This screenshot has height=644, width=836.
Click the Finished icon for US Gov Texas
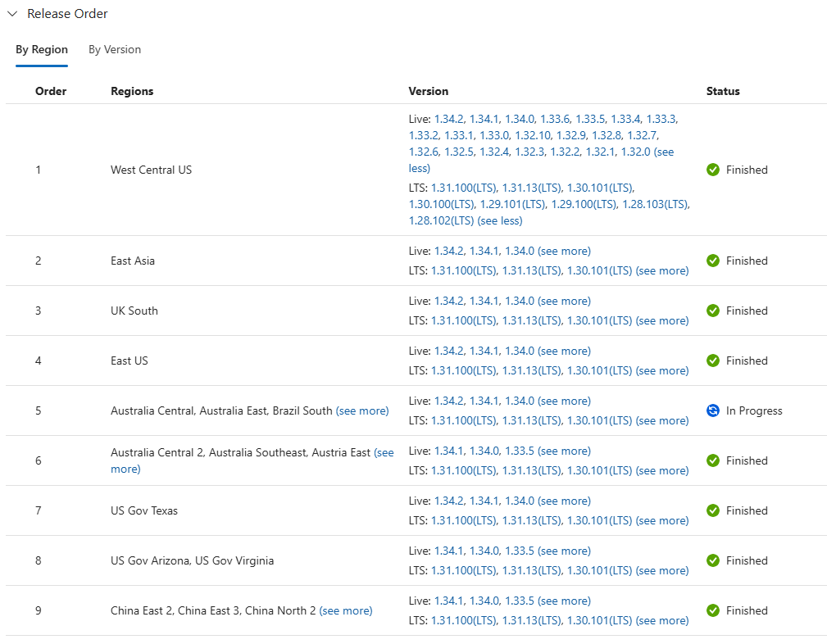713,510
